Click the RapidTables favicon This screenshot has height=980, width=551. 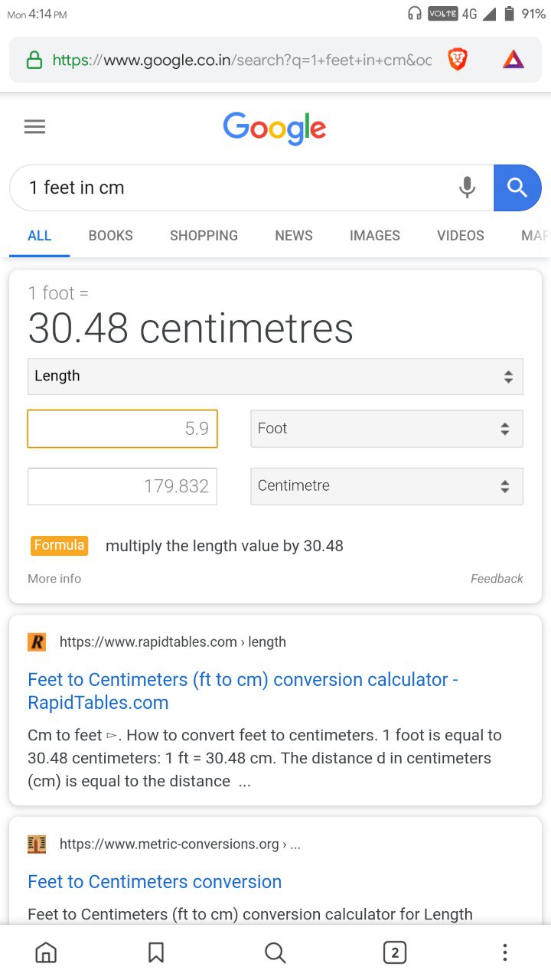click(x=37, y=642)
